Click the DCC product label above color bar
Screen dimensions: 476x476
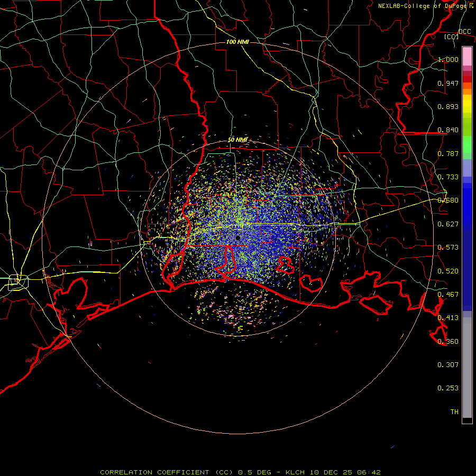tap(464, 32)
